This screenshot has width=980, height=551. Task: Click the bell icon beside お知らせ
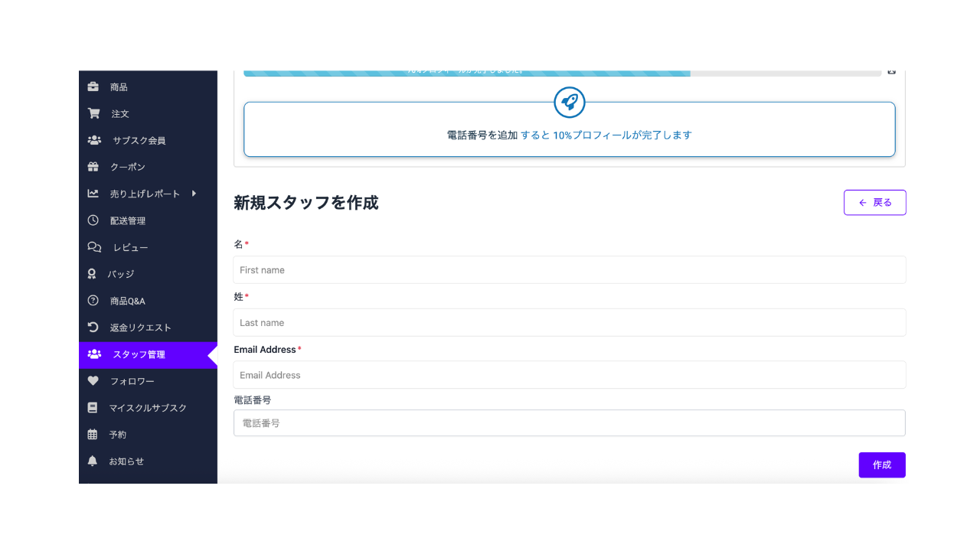click(x=93, y=461)
